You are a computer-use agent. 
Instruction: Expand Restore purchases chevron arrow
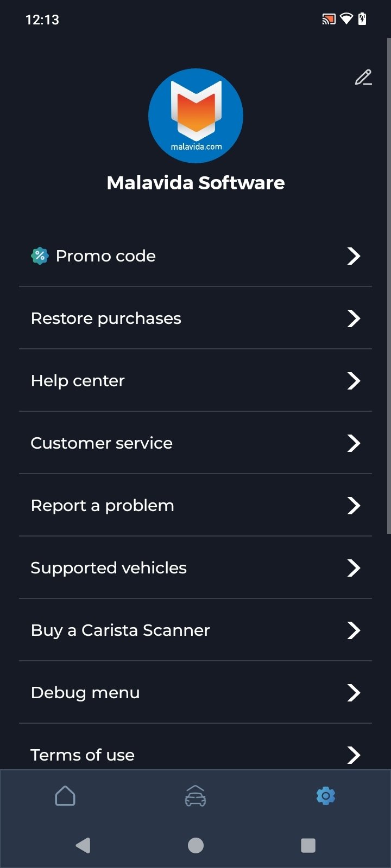tap(354, 318)
